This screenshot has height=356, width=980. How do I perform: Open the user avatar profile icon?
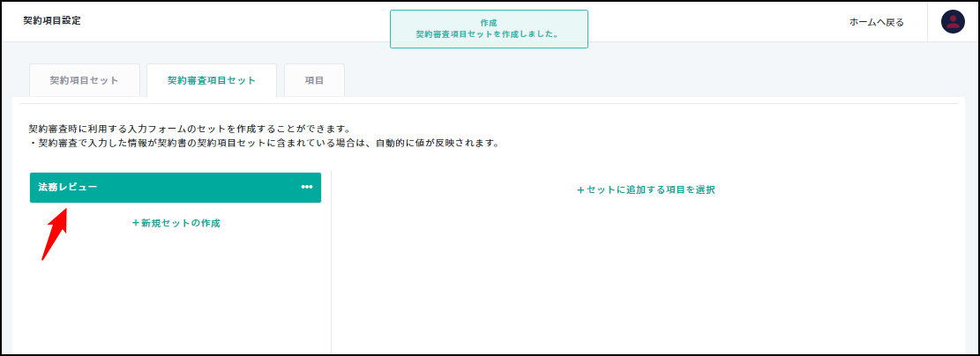954,22
